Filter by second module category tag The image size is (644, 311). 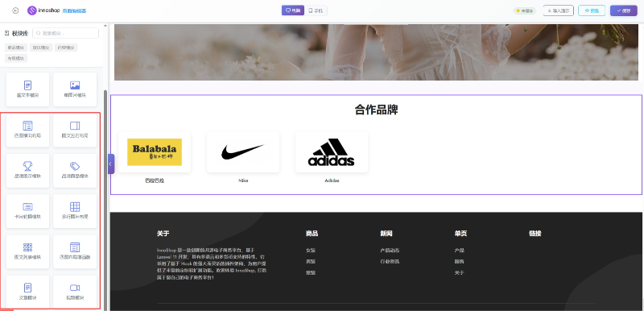point(41,48)
